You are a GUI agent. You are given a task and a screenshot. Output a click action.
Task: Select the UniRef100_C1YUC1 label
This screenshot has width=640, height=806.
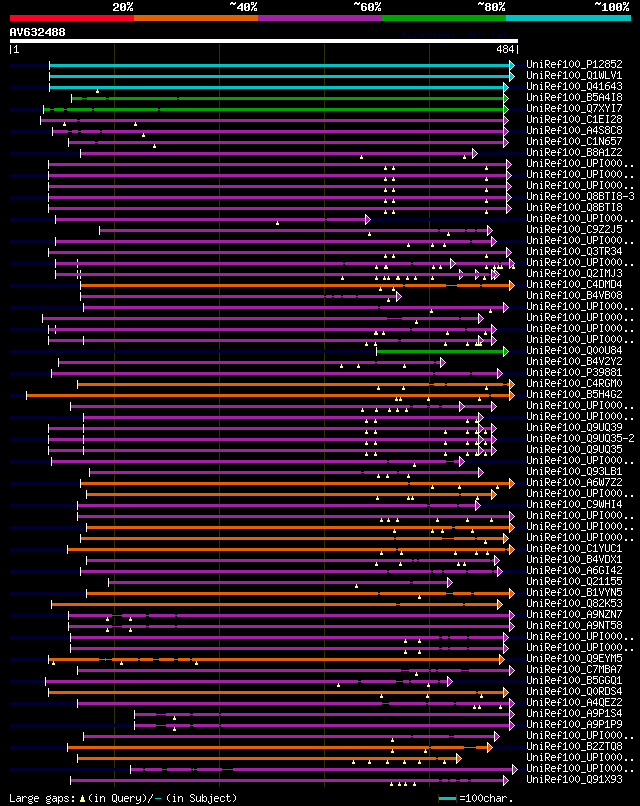(x=574, y=548)
